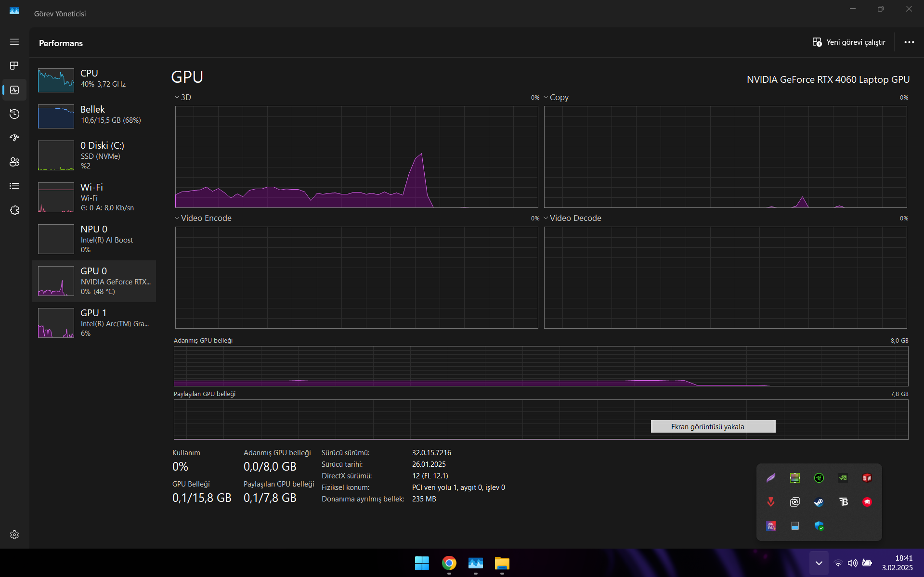
Task: Open the Services page icon
Action: [x=14, y=210]
